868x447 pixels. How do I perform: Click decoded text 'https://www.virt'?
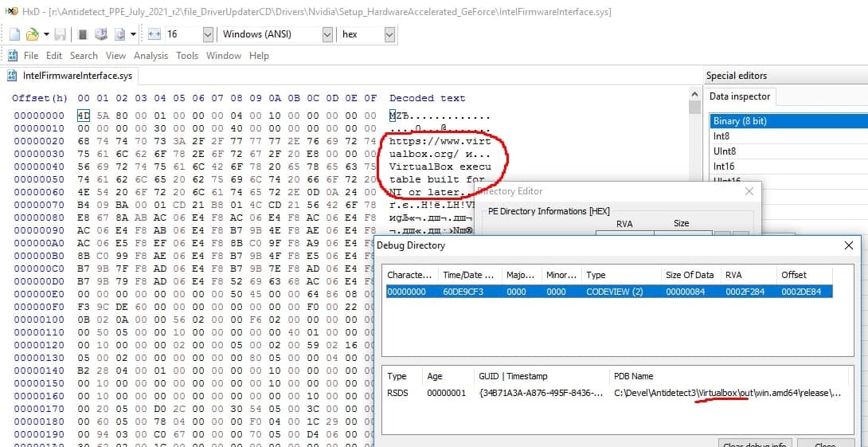point(440,141)
